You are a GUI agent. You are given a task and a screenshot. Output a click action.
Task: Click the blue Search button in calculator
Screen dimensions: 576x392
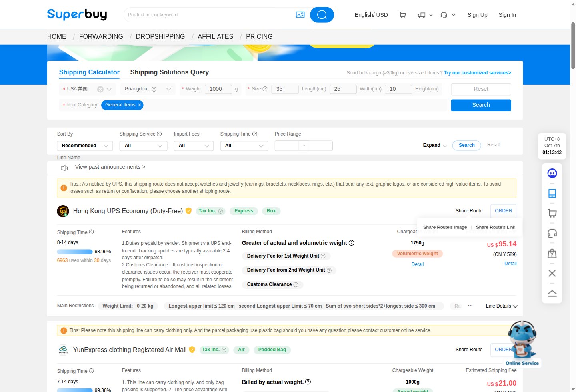coord(481,105)
